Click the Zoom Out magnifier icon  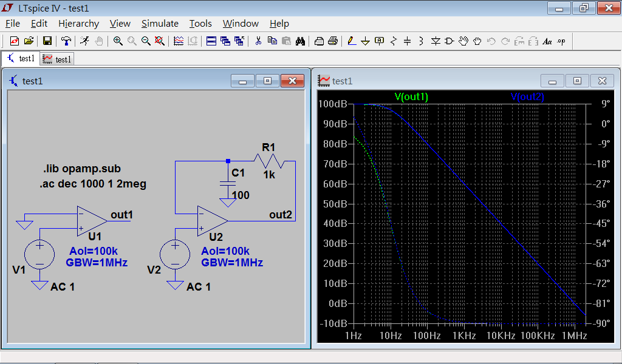coord(146,41)
